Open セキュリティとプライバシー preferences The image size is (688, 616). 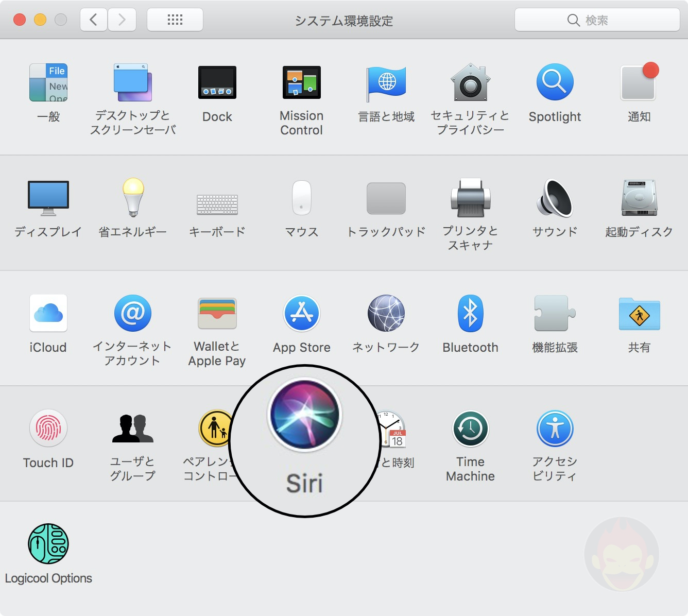(470, 82)
